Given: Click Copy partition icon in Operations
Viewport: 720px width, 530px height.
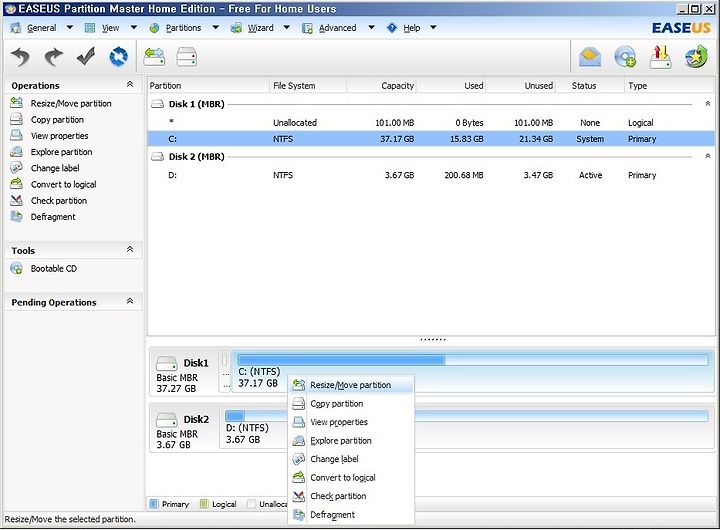Looking at the screenshot, I should pos(17,119).
